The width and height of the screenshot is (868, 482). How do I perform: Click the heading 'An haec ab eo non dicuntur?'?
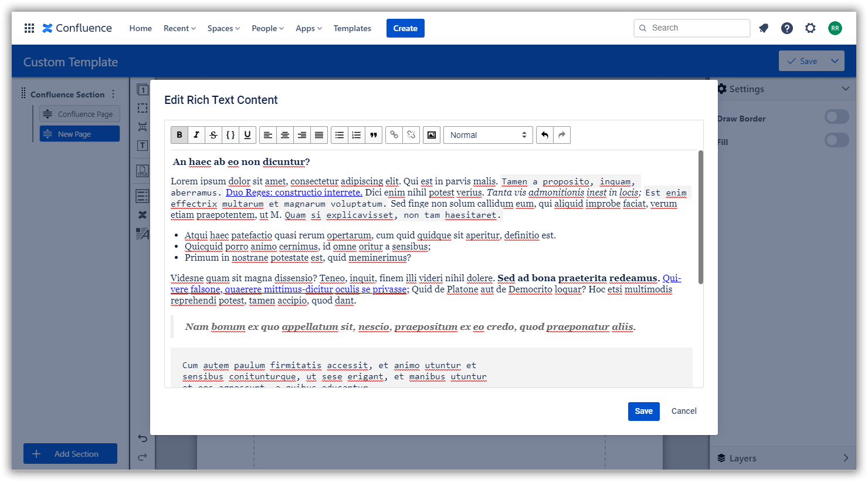[x=241, y=162]
